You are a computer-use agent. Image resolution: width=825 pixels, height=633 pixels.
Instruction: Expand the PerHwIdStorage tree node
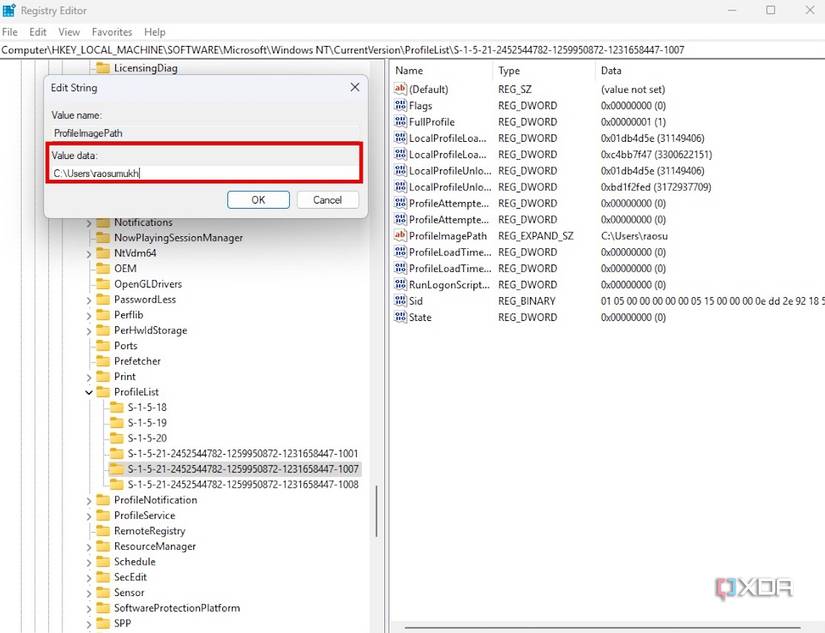point(88,330)
